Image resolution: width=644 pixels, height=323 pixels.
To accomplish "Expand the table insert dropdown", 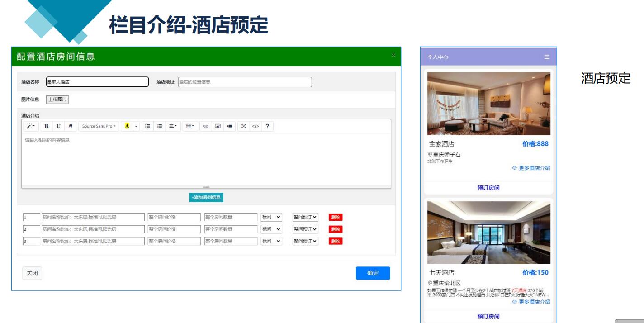I will [x=190, y=126].
